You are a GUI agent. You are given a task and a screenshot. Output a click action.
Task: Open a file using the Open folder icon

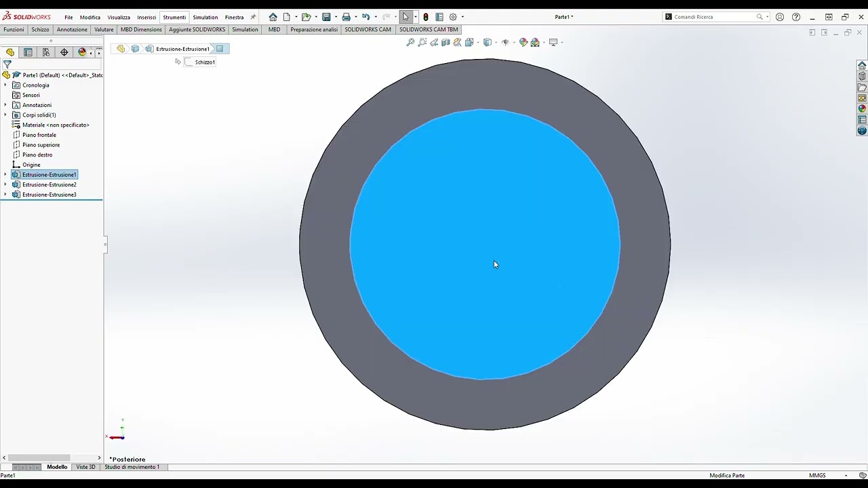[x=306, y=17]
